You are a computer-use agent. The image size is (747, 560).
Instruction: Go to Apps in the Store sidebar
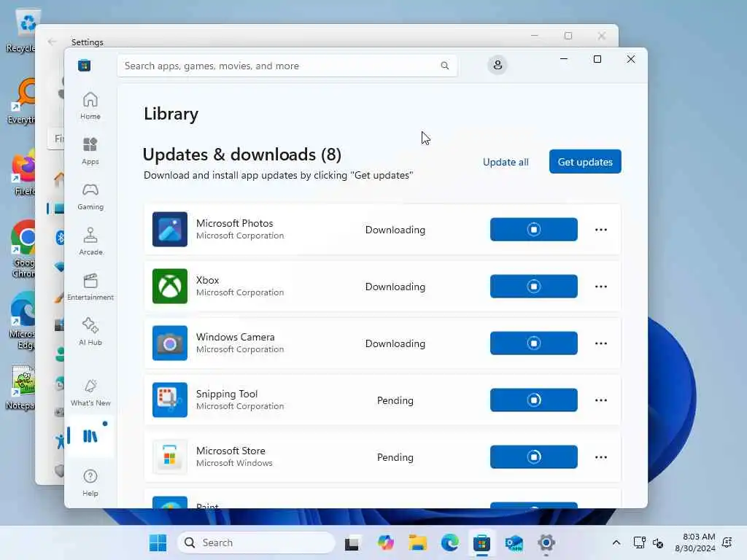pyautogui.click(x=90, y=151)
